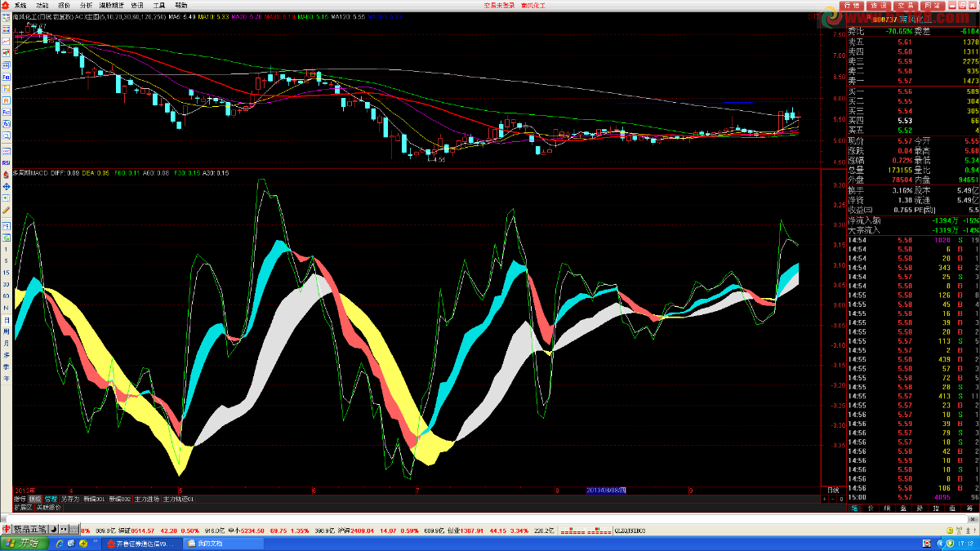
Task: Select the 季 quarterly period button
Action: click(x=7, y=366)
